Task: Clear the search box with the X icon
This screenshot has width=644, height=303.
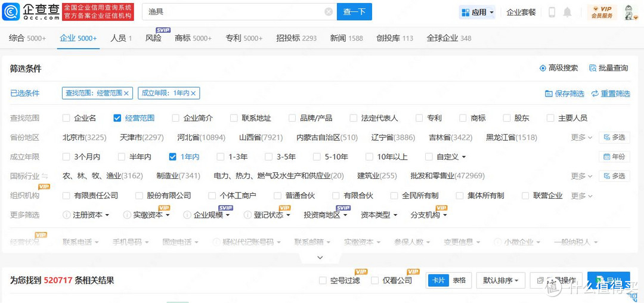Action: (x=329, y=12)
